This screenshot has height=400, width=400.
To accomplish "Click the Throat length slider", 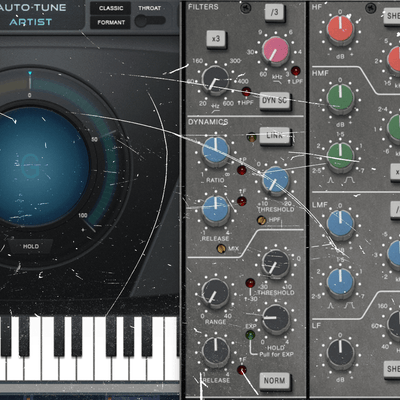I will click(x=150, y=21).
